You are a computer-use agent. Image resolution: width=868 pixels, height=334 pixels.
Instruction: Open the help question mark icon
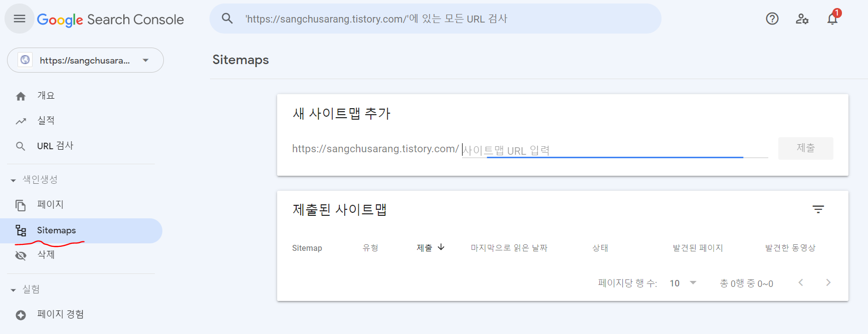[x=772, y=19]
